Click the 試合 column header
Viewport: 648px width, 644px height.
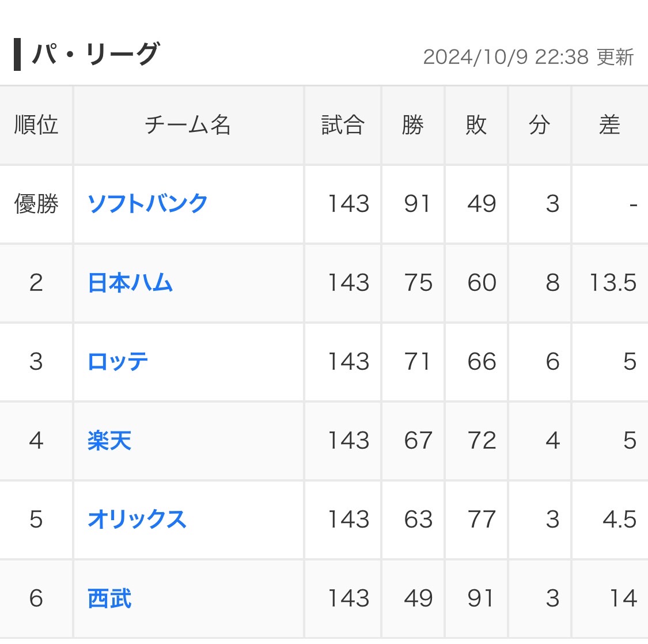click(x=343, y=125)
